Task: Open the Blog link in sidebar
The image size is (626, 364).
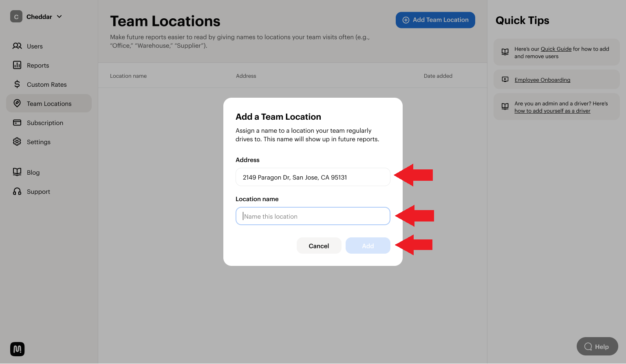Action: click(x=49, y=172)
